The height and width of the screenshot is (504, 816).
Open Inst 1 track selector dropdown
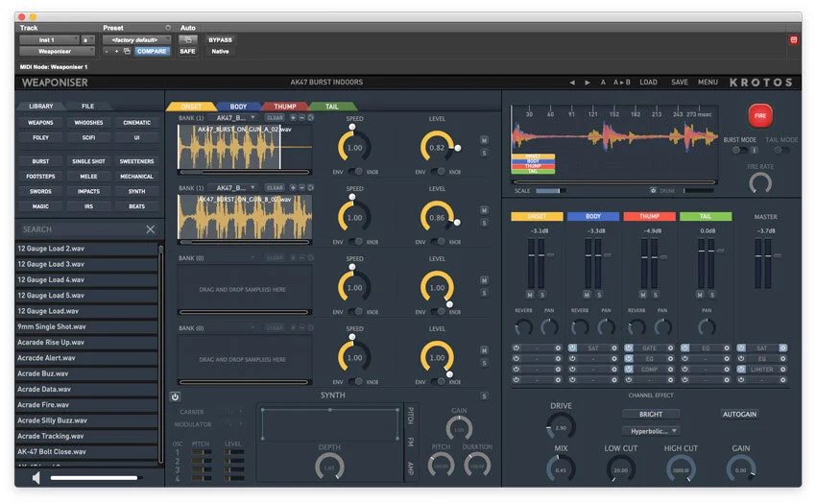pyautogui.click(x=49, y=39)
